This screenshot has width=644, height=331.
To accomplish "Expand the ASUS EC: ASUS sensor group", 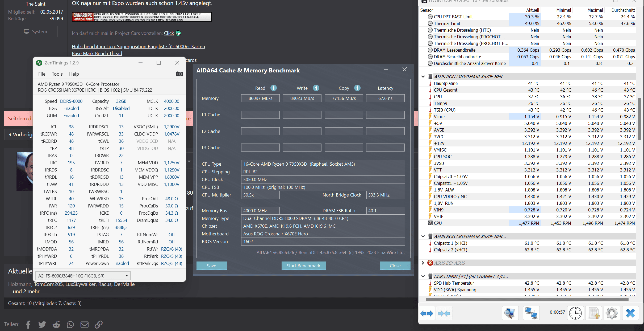I will coord(423,263).
